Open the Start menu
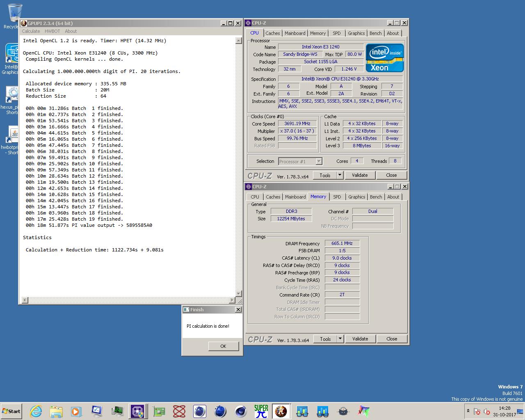The width and height of the screenshot is (525, 420). (x=11, y=411)
